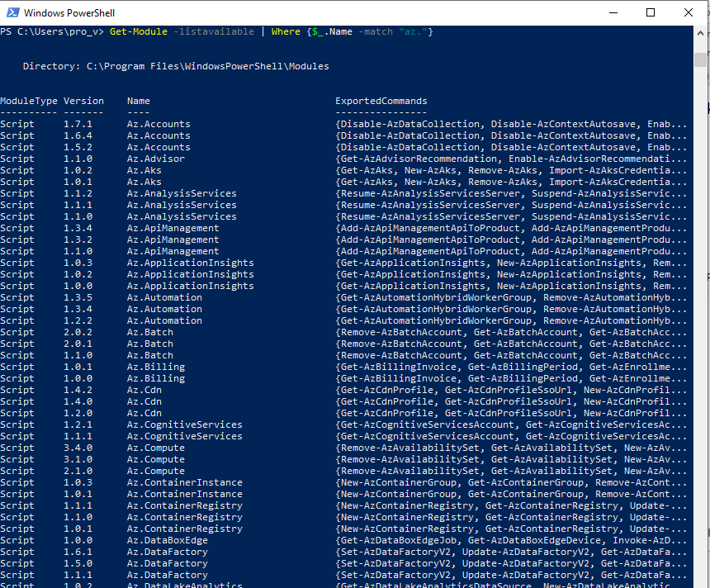Click the Az.Advisor module name
This screenshot has width=710, height=588.
(156, 159)
